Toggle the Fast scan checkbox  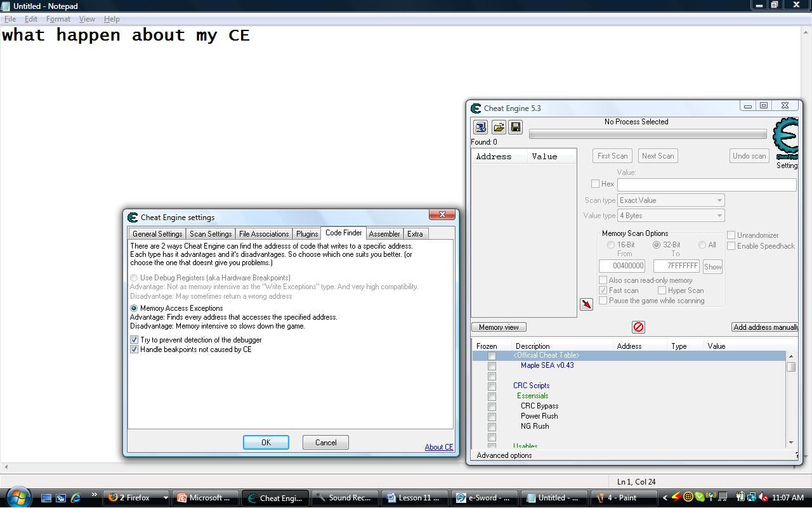[x=603, y=290]
